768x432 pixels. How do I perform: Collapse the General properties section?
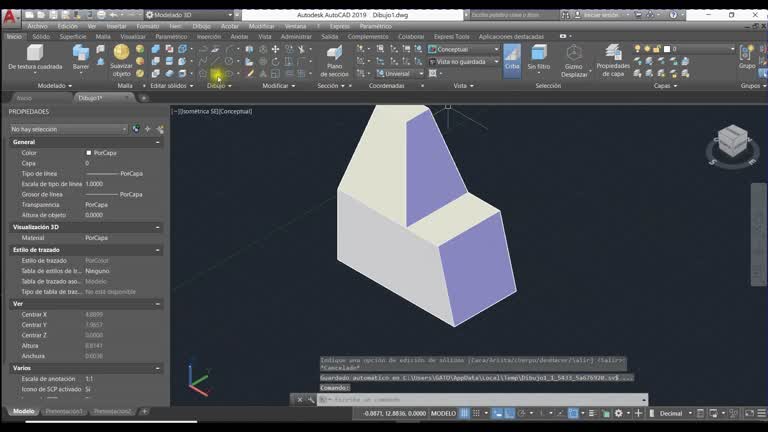[x=157, y=142]
